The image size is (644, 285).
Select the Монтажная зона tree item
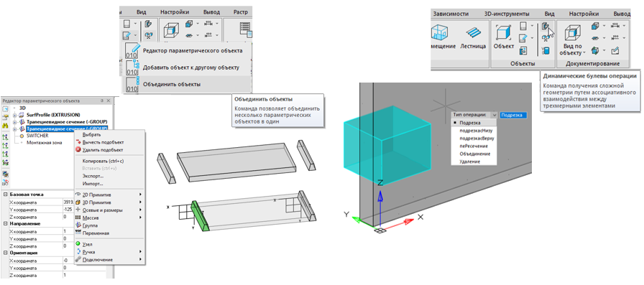pos(44,142)
